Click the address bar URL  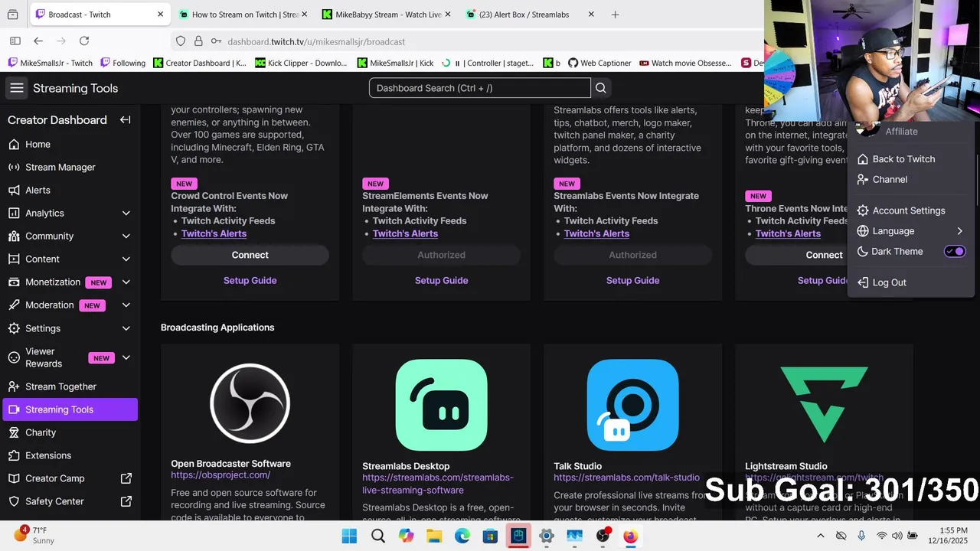click(x=316, y=41)
